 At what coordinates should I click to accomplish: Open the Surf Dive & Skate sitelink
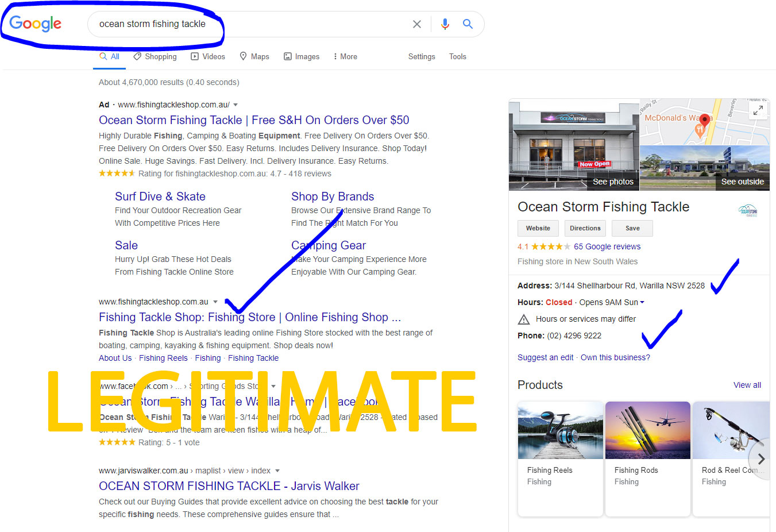pos(160,196)
